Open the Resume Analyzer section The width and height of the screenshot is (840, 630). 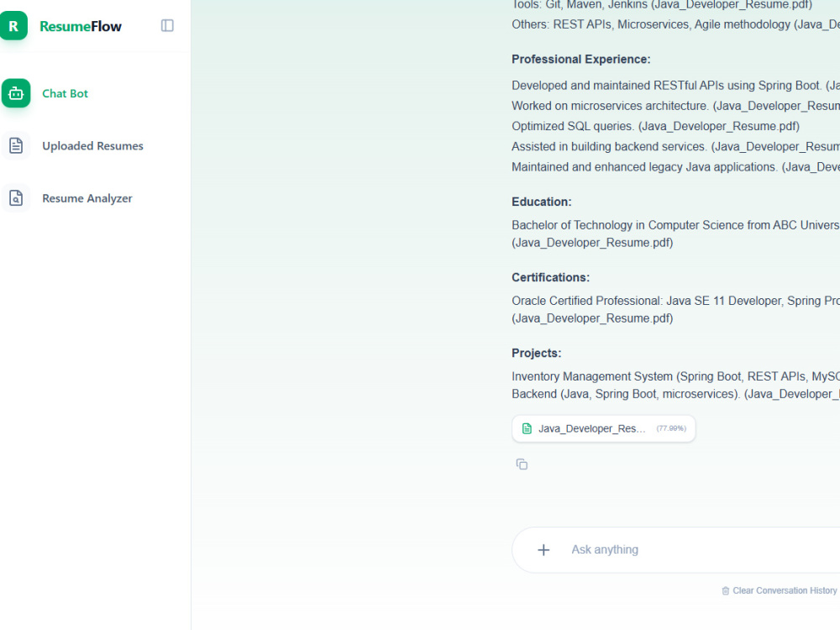tap(87, 198)
